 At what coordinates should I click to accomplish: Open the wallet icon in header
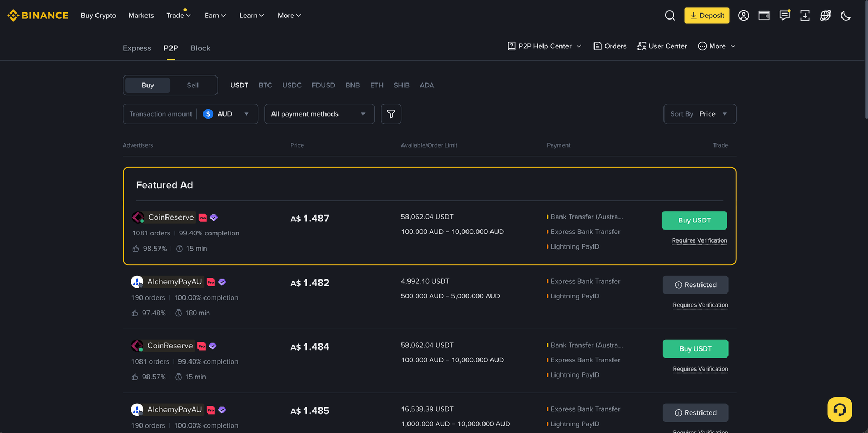tap(764, 15)
